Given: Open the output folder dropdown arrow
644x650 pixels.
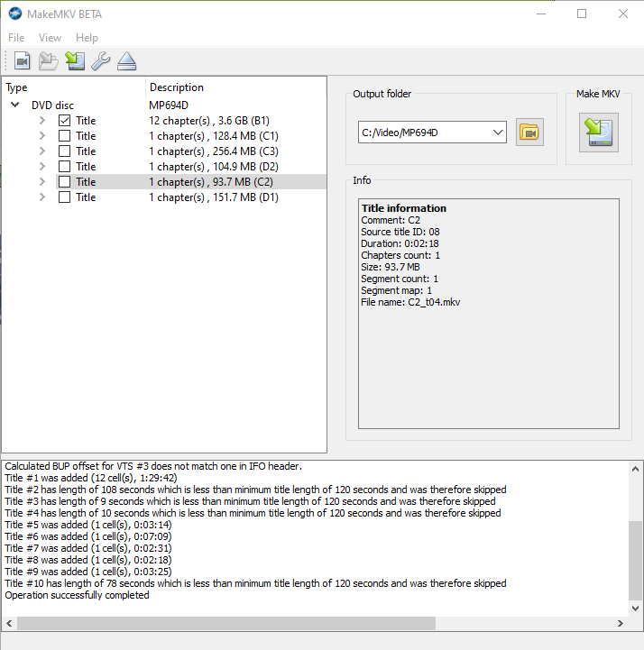Looking at the screenshot, I should (498, 133).
